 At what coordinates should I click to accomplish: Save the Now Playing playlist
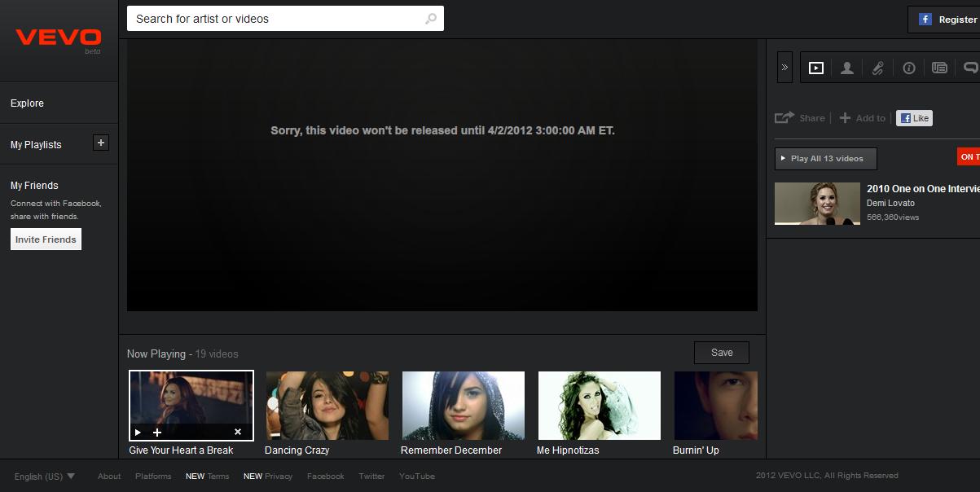coord(722,353)
